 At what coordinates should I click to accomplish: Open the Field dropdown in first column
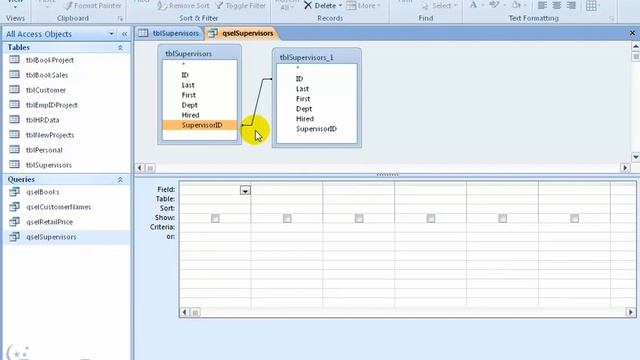click(x=245, y=190)
